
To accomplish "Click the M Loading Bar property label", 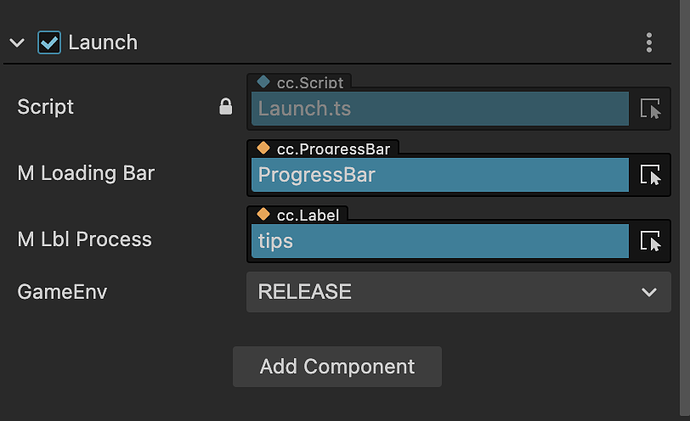I will pos(86,173).
